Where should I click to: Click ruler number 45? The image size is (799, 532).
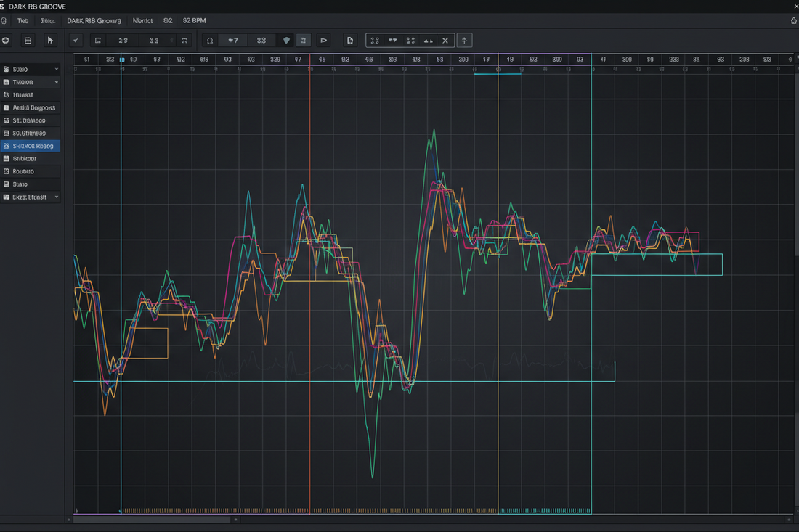(322, 60)
